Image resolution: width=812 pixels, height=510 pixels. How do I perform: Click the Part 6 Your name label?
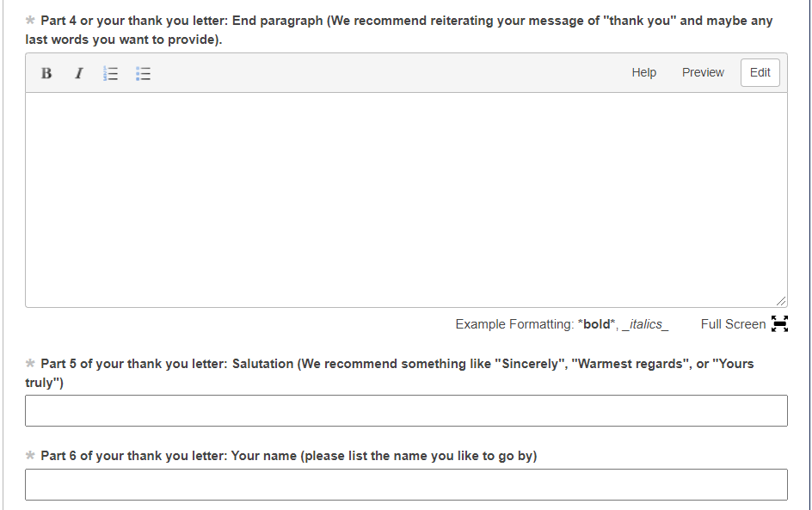pyautogui.click(x=288, y=456)
